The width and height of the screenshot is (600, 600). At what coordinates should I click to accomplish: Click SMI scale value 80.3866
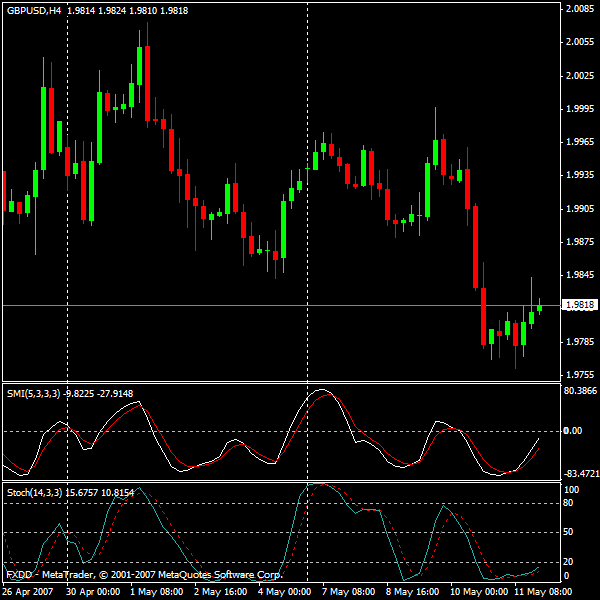[x=580, y=391]
